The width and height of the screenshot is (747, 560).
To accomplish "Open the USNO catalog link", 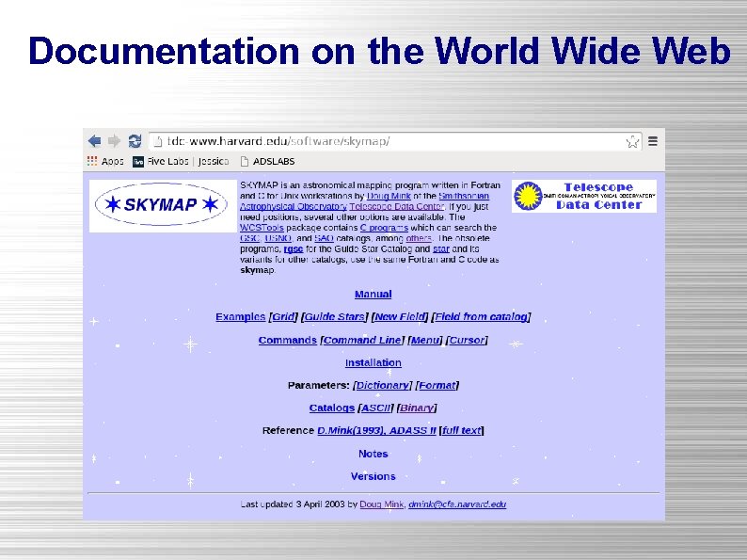I will 278,238.
